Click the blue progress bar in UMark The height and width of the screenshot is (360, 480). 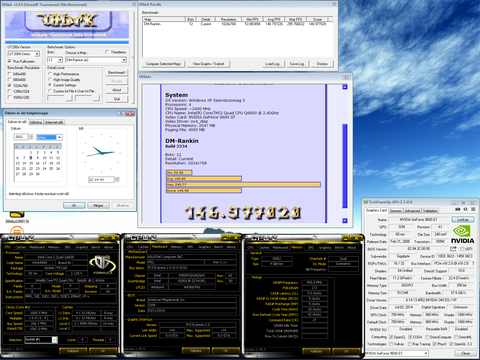[67, 42]
